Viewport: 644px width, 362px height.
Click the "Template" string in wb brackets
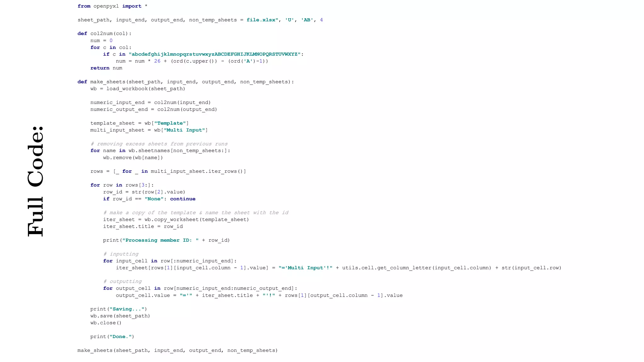(x=170, y=123)
